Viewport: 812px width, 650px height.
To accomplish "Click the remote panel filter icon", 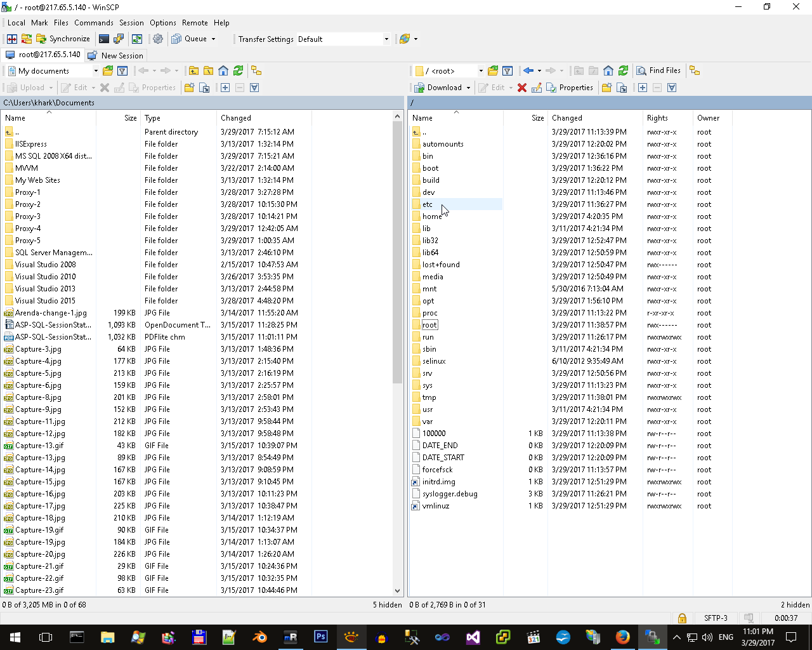I will 507,71.
